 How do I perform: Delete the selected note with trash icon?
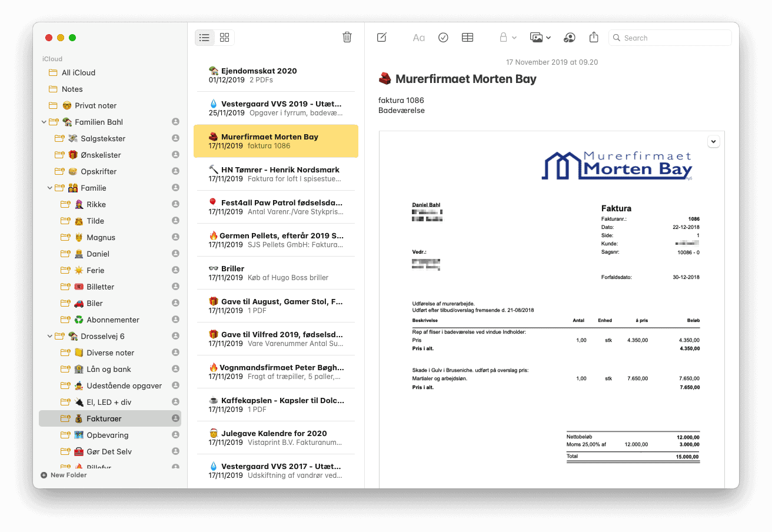coord(347,37)
